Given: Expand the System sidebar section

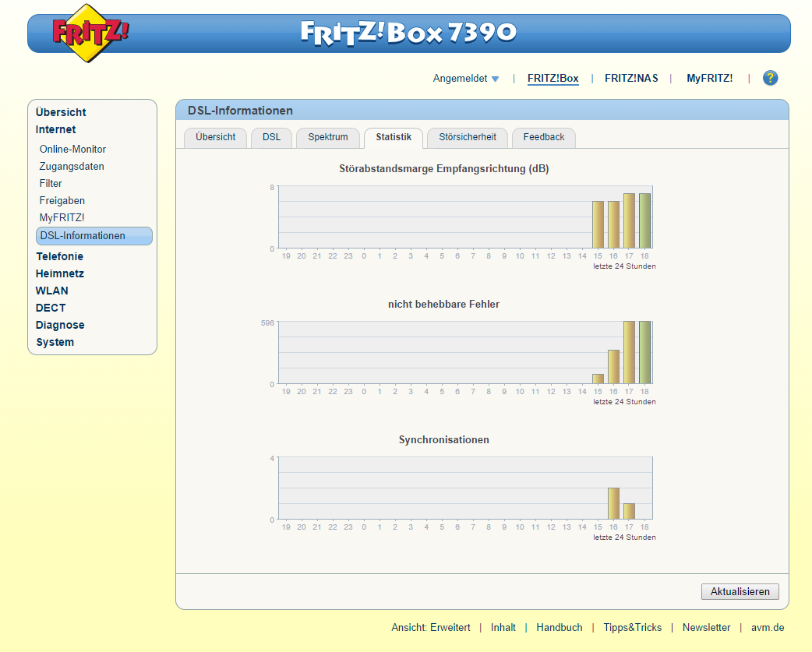Looking at the screenshot, I should (x=55, y=342).
